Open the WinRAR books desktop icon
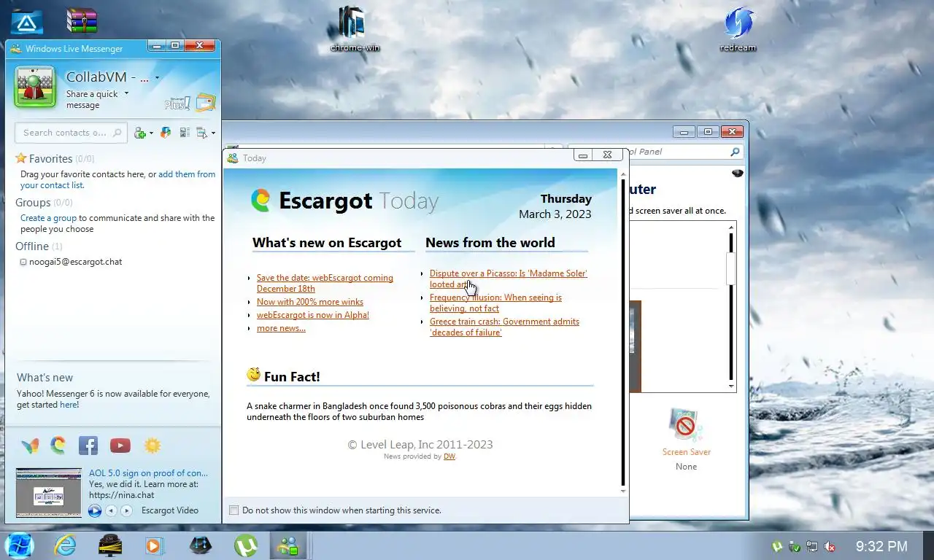Screen dimensions: 934x560 click(82, 20)
